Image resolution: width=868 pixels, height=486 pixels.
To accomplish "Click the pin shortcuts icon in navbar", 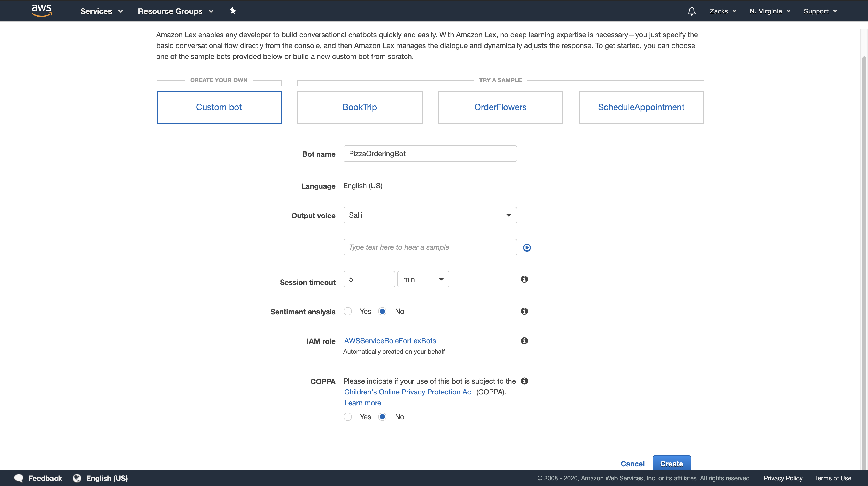I will [233, 11].
